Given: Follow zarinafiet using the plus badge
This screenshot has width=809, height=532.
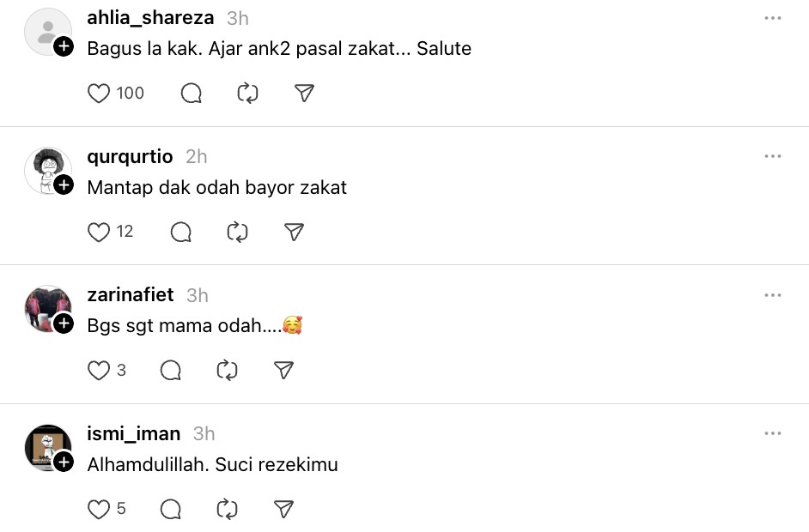Looking at the screenshot, I should point(64,323).
